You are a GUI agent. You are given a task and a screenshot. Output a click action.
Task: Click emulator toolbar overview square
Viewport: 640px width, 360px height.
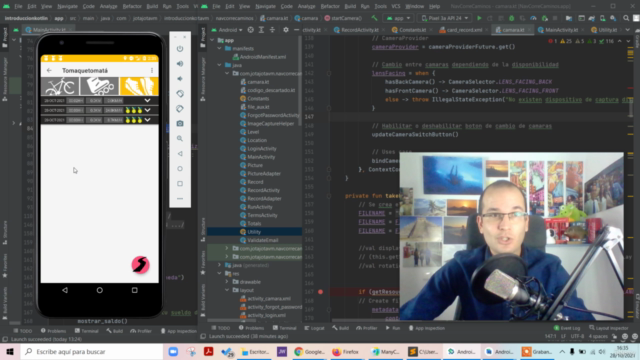coord(180,184)
